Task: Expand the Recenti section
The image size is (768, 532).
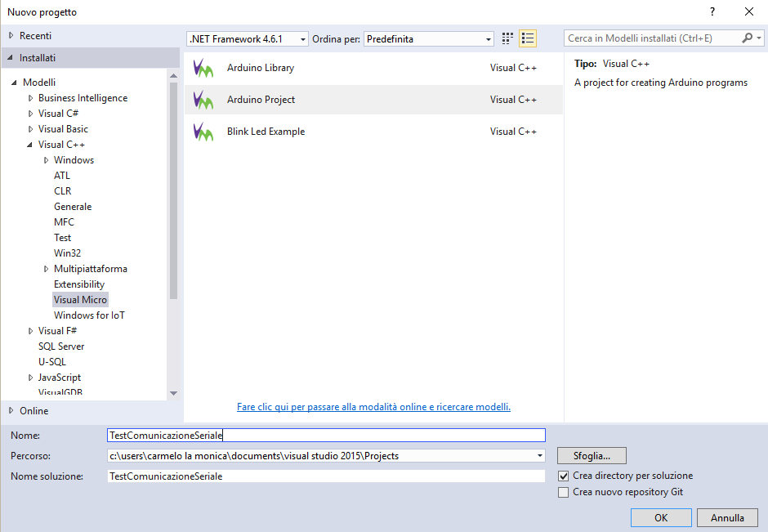Action: pos(11,36)
